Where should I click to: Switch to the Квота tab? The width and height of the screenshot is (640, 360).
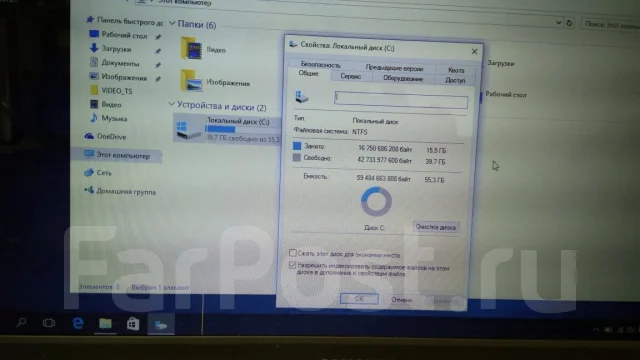point(456,70)
